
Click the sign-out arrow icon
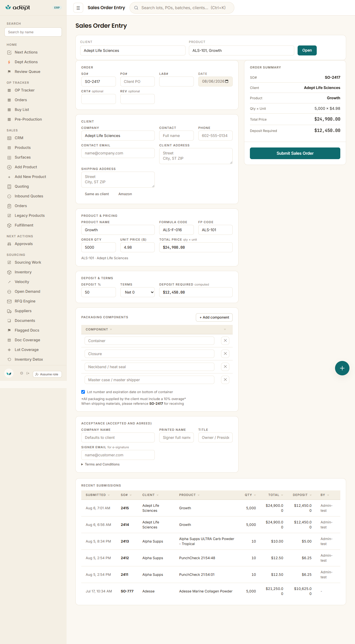[x=28, y=373]
